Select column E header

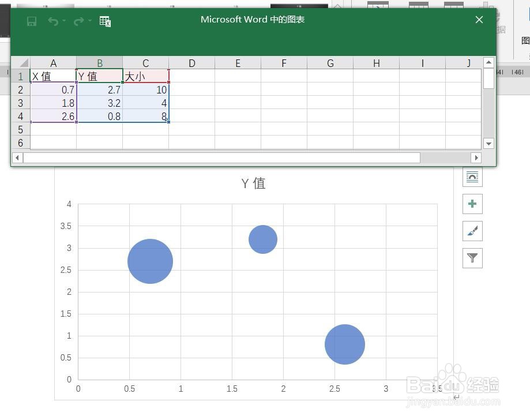238,63
